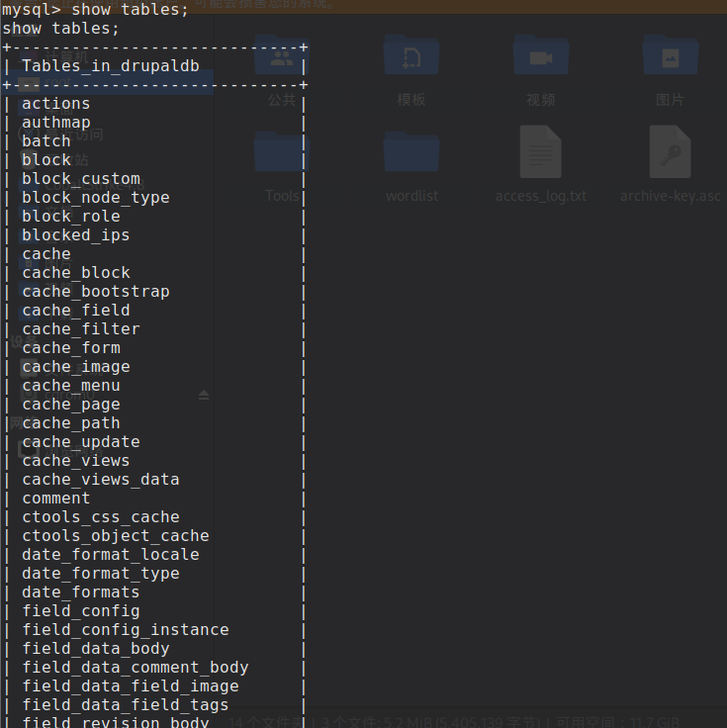Screen dimensions: 727x728
Task: Click the 'field_data_comment_body' table row
Action: 154,668
